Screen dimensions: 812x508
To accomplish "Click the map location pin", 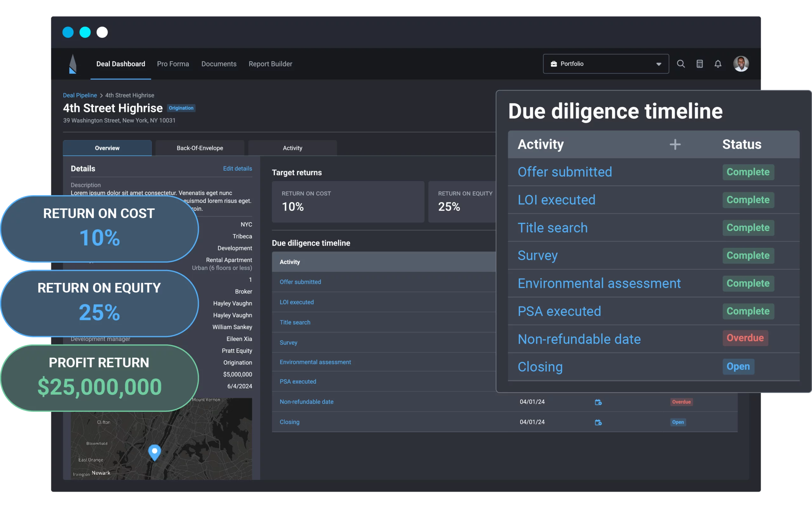I will pos(154,452).
